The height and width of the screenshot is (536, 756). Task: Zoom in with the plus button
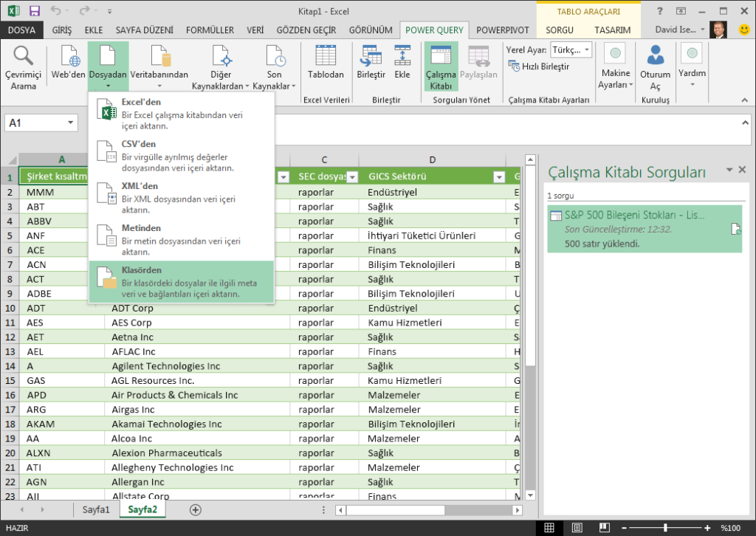coord(707,528)
